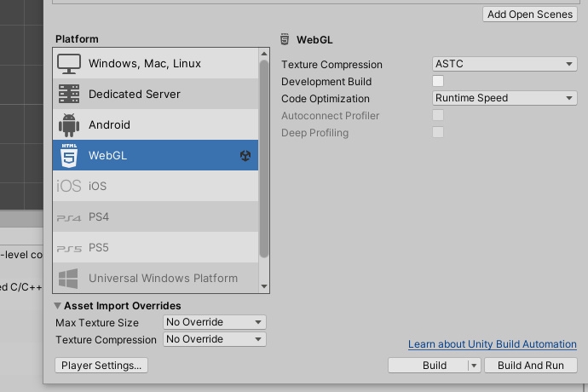Click the Add Open Scenes button
The image size is (588, 392).
528,14
